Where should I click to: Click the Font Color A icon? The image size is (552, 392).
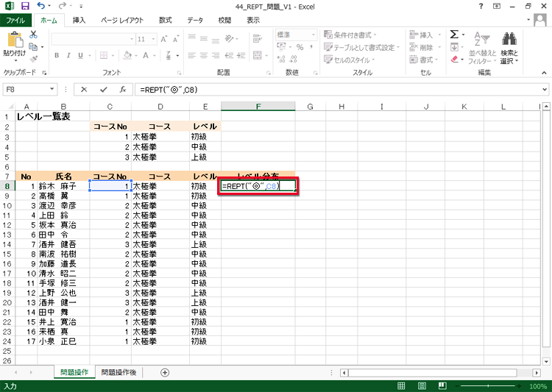(x=146, y=55)
